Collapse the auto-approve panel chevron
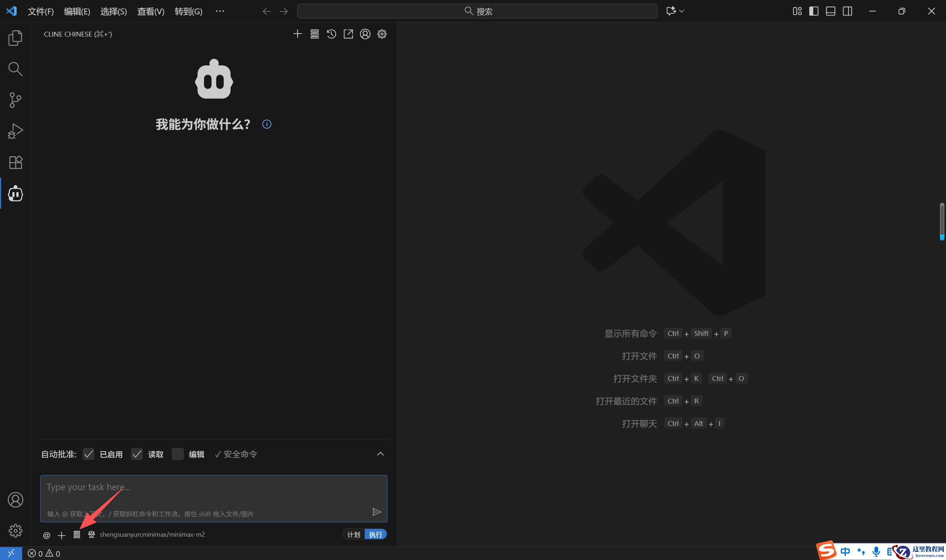 380,454
